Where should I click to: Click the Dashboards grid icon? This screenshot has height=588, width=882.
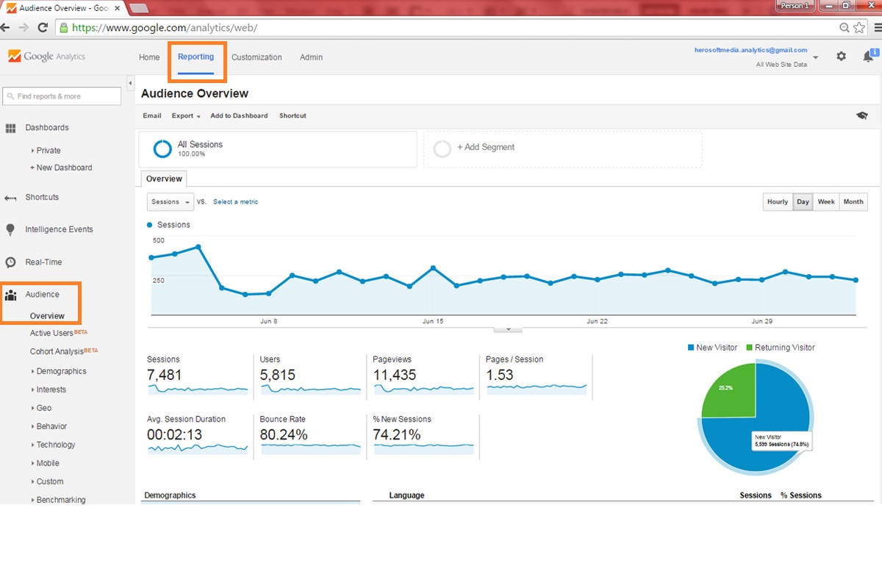point(11,128)
